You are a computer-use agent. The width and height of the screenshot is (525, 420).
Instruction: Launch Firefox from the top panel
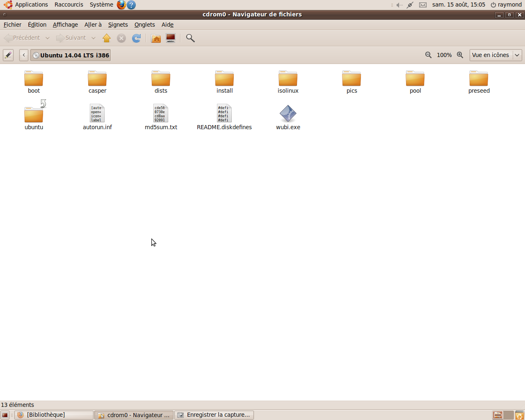pos(121,5)
